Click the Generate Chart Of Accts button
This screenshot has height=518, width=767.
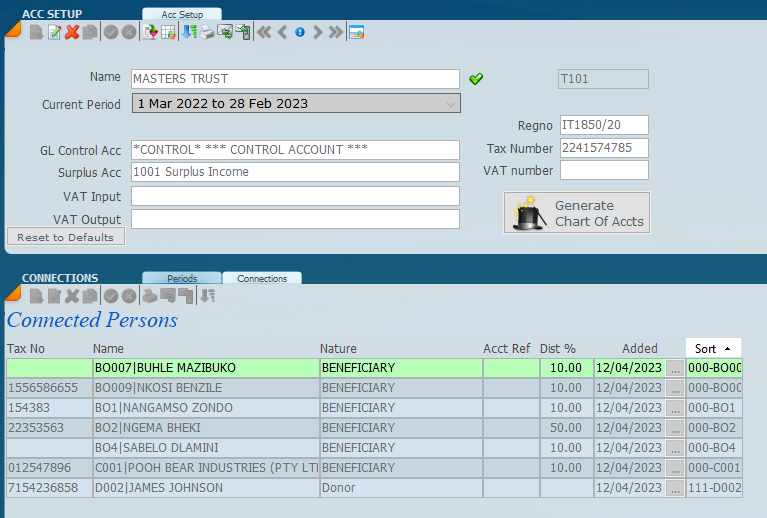tap(577, 213)
